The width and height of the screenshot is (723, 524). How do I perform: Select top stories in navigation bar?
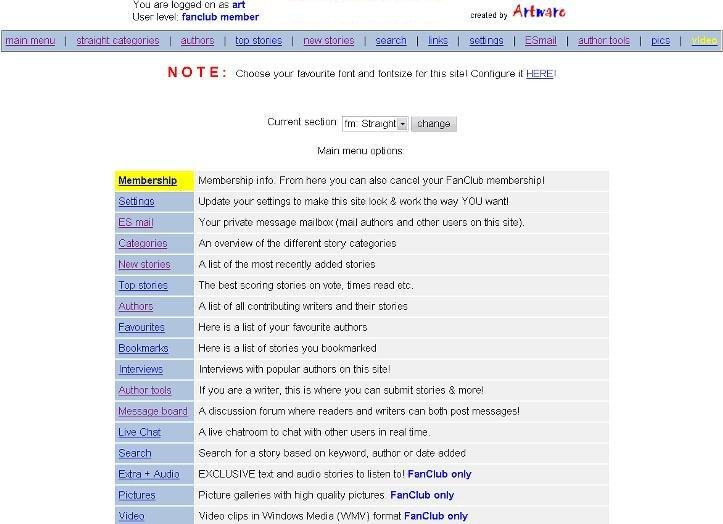coord(258,41)
